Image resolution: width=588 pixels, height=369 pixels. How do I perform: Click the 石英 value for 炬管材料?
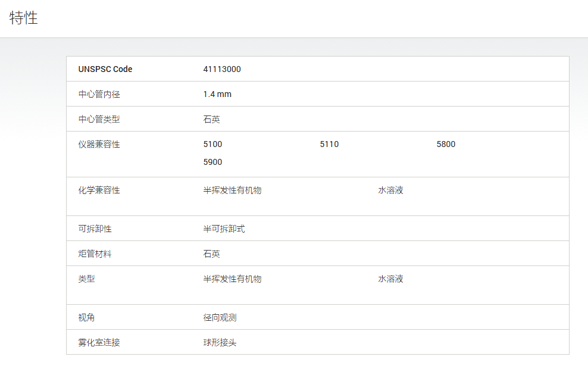pos(211,254)
